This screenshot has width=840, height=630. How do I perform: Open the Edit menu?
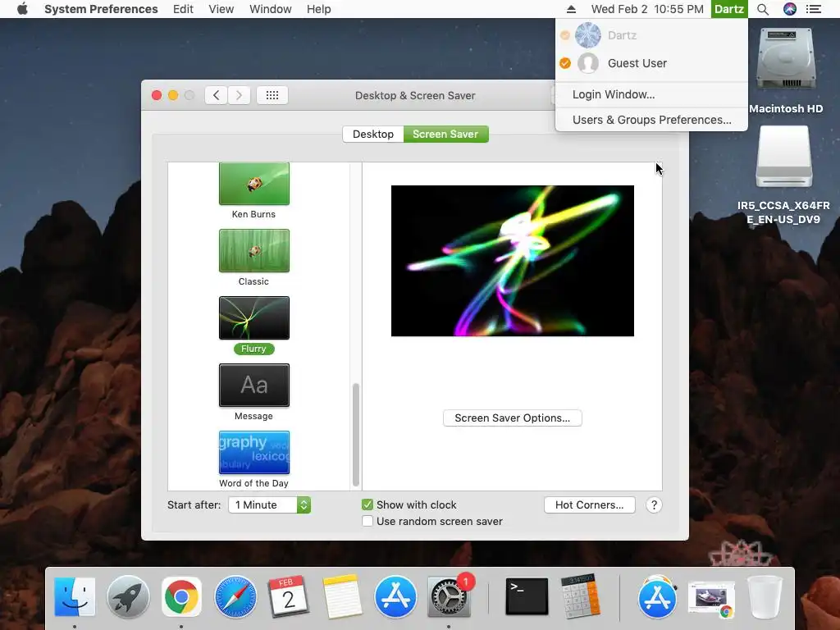tap(183, 9)
